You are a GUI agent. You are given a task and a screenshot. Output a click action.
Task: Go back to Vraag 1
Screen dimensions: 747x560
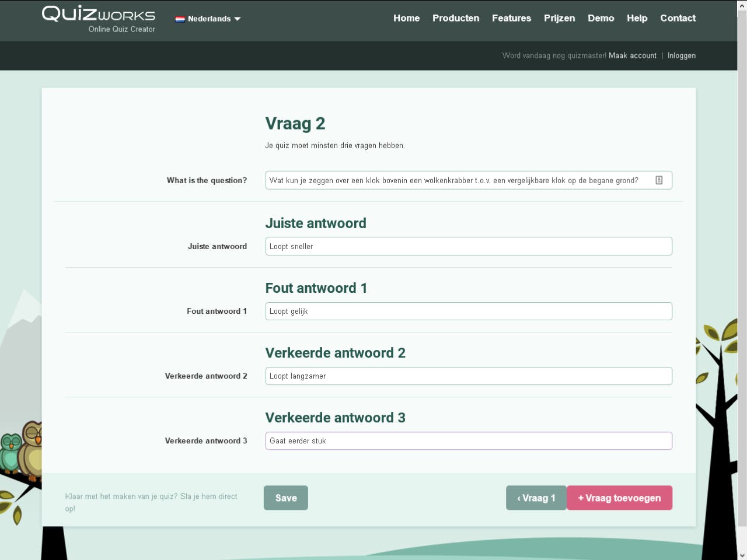536,498
